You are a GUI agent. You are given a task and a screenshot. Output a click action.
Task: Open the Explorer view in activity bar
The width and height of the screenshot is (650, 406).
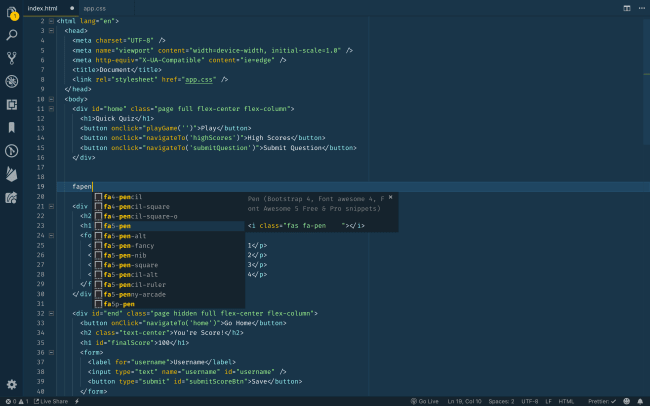[12, 13]
